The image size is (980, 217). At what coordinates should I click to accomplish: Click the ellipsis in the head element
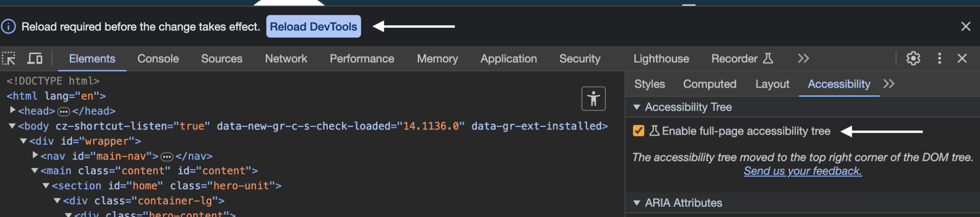(64, 112)
